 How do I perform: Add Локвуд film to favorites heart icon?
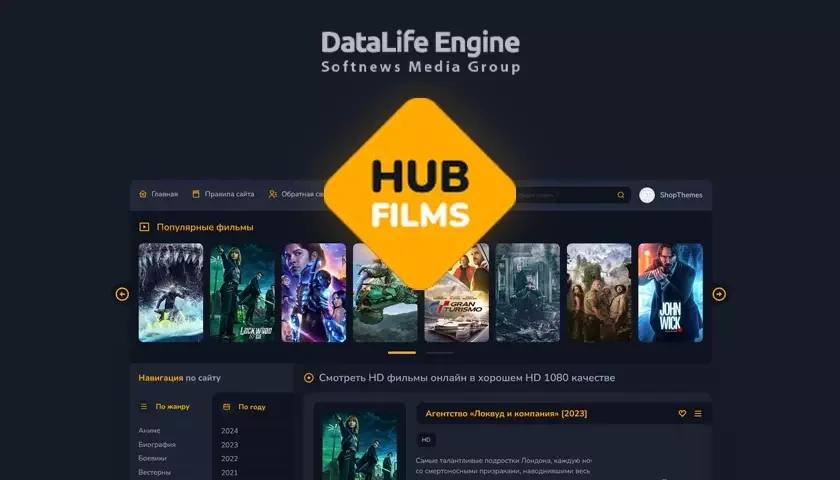[x=682, y=414]
